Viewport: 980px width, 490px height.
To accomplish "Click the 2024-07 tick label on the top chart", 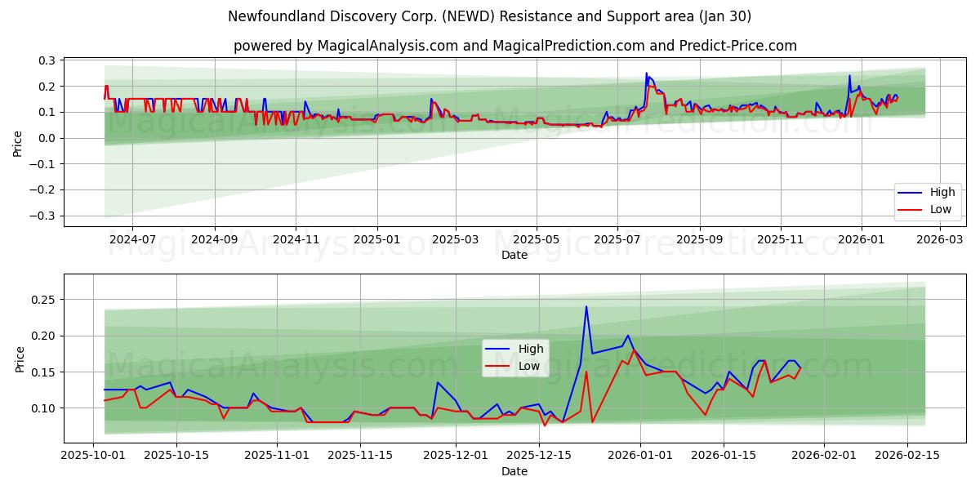I will point(132,240).
